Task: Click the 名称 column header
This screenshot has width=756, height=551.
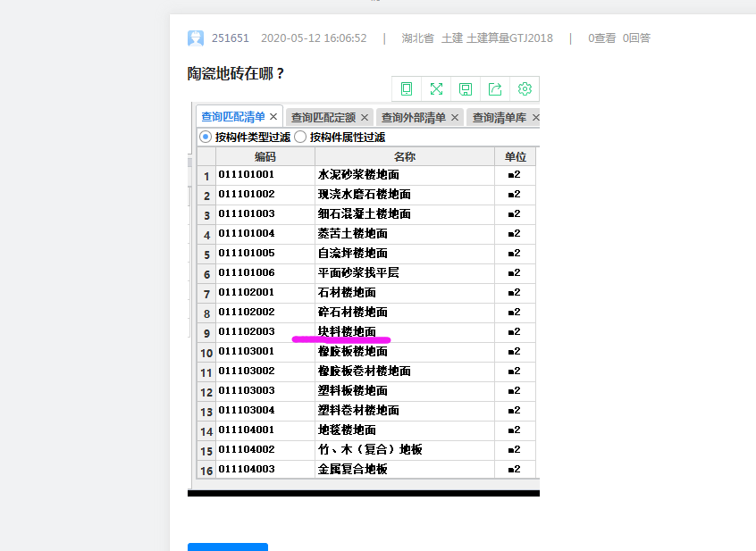Action: [405, 156]
